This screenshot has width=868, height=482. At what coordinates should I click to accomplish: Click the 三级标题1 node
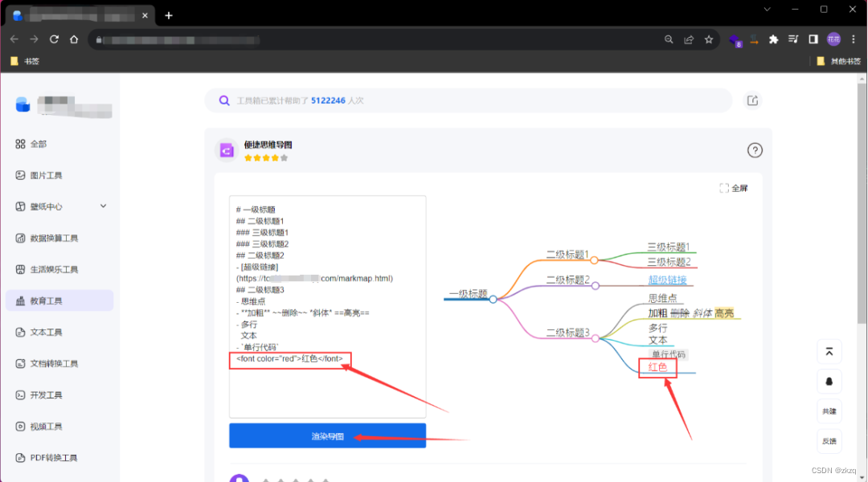(669, 247)
